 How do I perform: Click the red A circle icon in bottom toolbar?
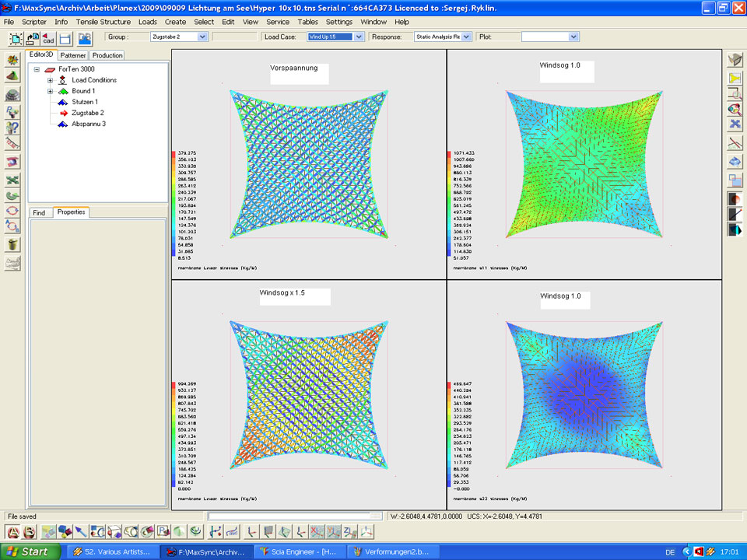pos(12,532)
